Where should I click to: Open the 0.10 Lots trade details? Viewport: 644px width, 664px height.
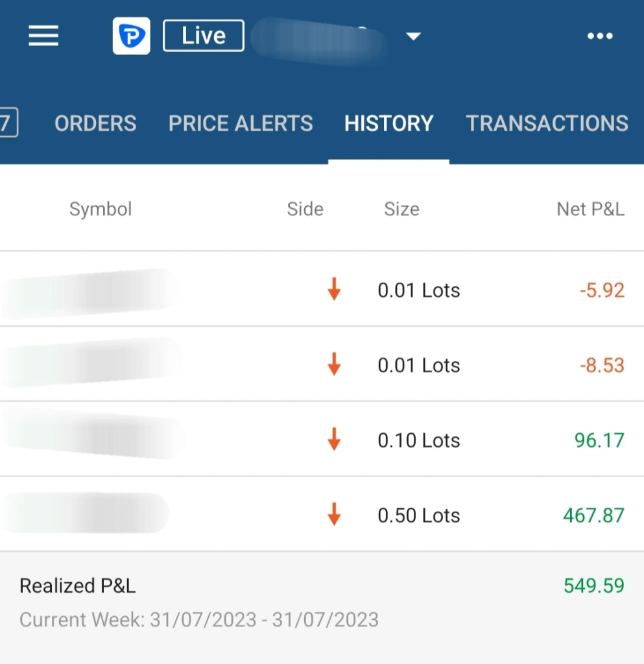pyautogui.click(x=322, y=439)
